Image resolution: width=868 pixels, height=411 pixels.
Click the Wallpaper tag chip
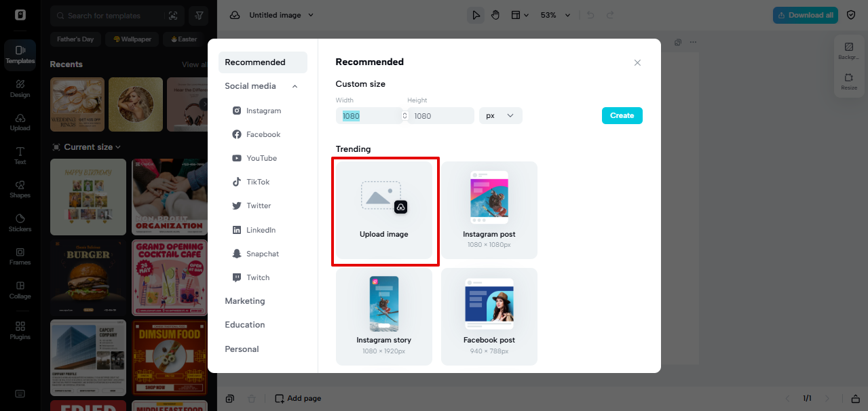132,39
